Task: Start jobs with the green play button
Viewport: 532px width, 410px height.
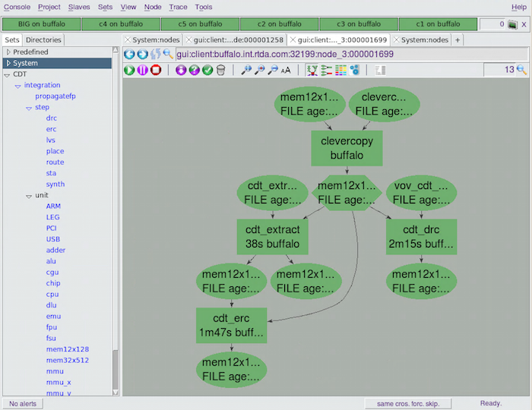Action: click(129, 70)
